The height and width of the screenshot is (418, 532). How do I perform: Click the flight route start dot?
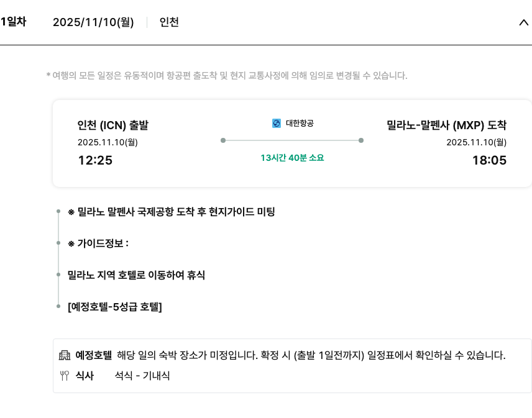click(223, 140)
